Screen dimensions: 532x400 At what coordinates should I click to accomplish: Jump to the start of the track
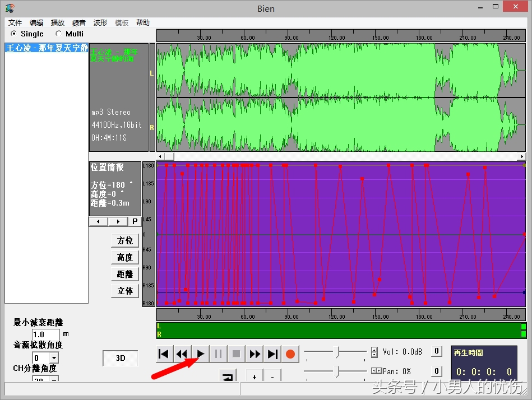tap(164, 354)
